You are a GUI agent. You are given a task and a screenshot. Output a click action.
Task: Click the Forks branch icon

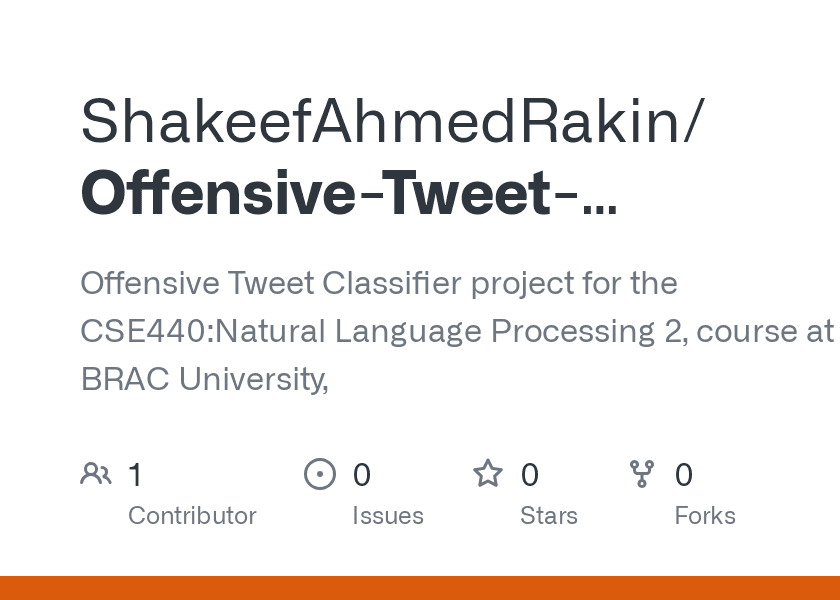[x=642, y=473]
